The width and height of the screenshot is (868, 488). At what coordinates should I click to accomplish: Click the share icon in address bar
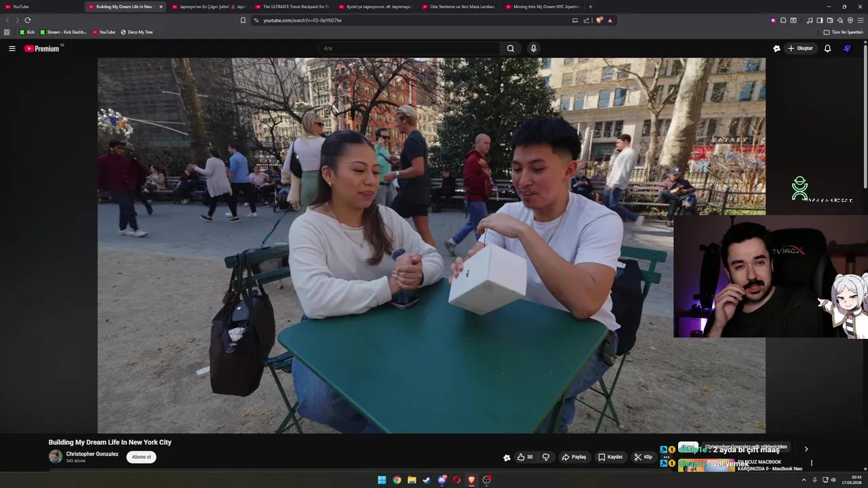(586, 20)
